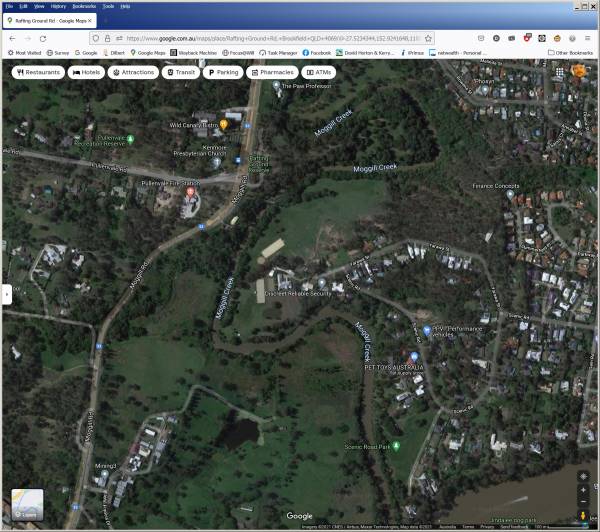
Task: Open the Edit menu
Action: (x=23, y=6)
